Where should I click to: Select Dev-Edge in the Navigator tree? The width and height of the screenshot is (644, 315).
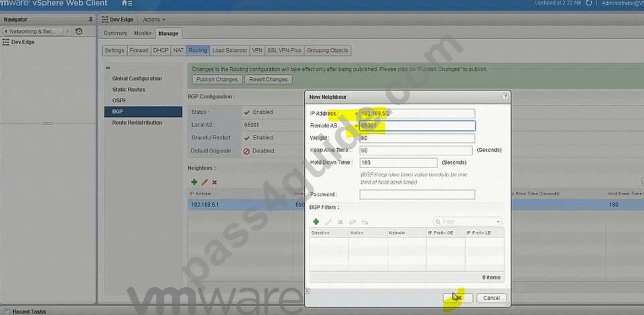(x=22, y=42)
